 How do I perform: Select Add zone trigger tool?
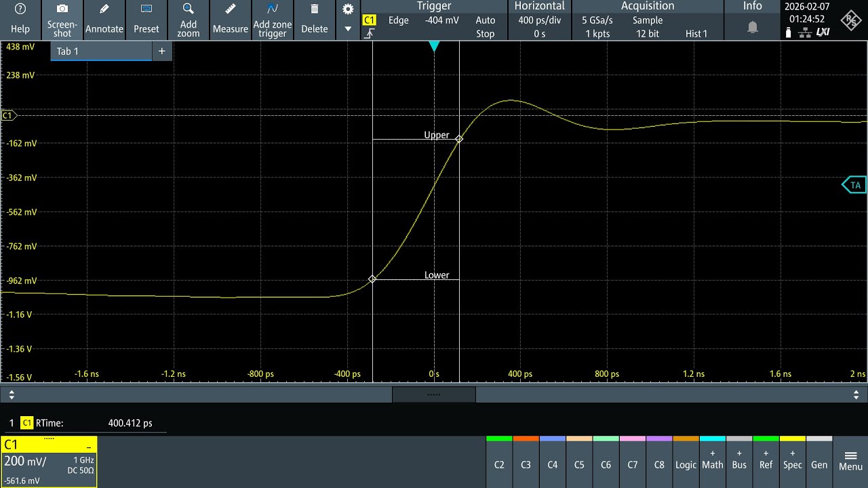point(272,19)
